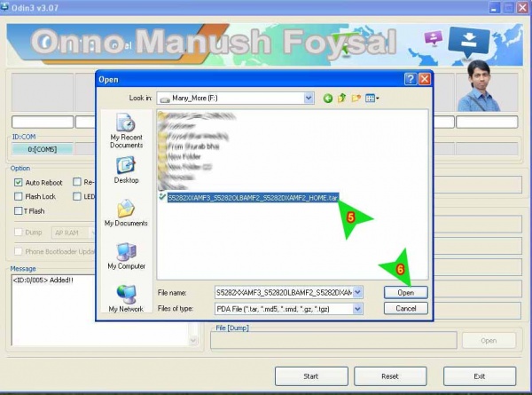The width and height of the screenshot is (532, 395).
Task: Click the dialog Help question mark button
Action: (411, 80)
